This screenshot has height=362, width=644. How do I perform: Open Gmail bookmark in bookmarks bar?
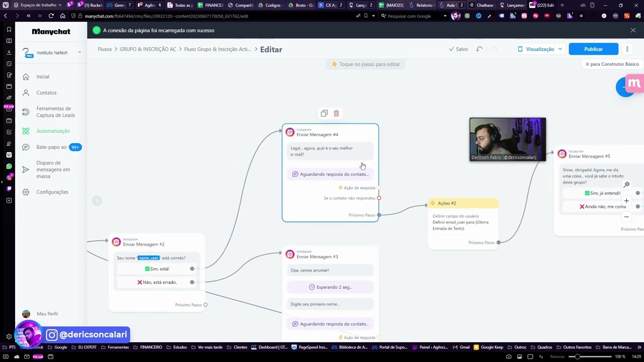tap(461, 347)
